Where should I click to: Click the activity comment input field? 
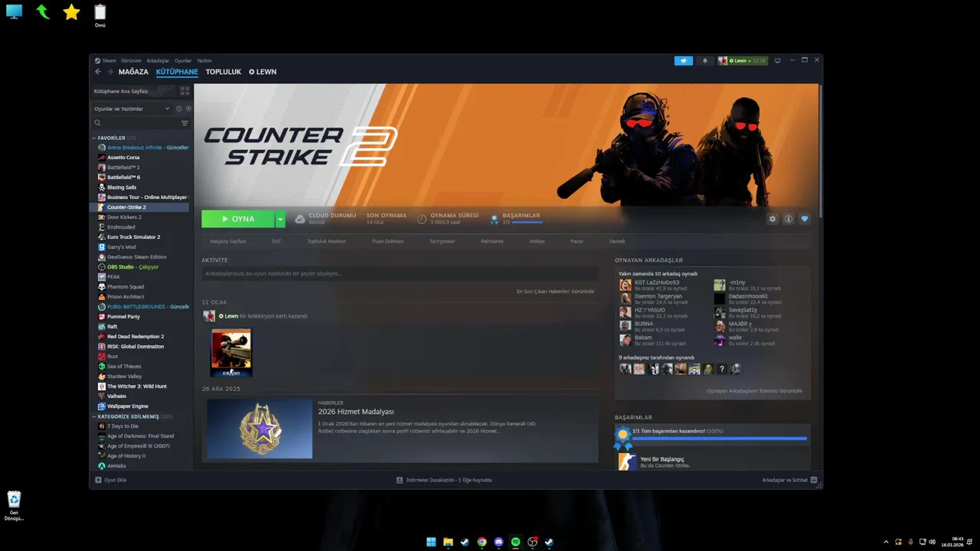click(x=400, y=273)
